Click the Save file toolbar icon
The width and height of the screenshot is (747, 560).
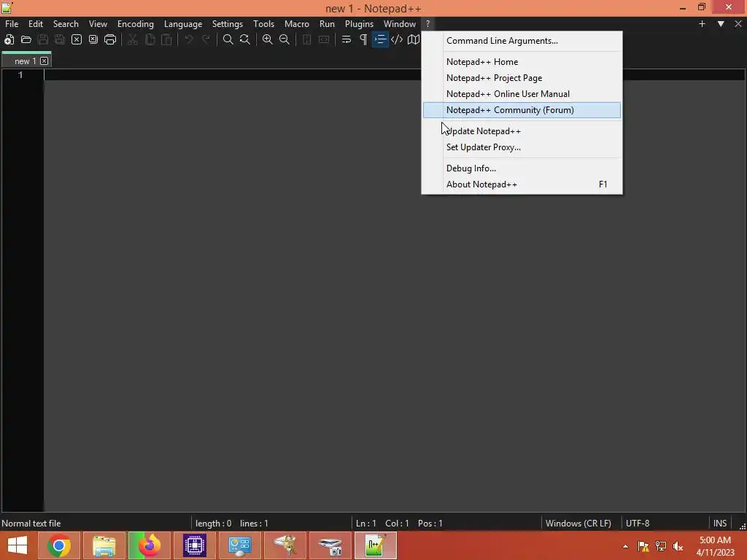coord(43,39)
